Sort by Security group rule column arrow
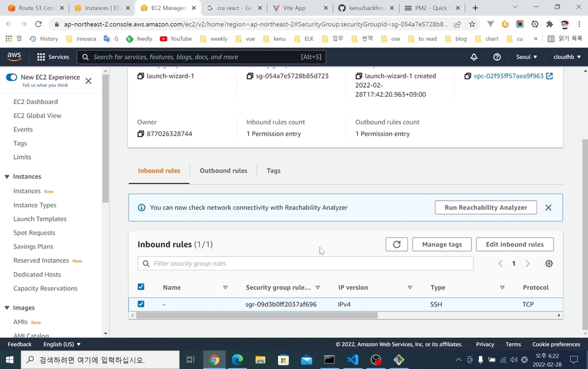This screenshot has height=369, width=588. (x=318, y=288)
